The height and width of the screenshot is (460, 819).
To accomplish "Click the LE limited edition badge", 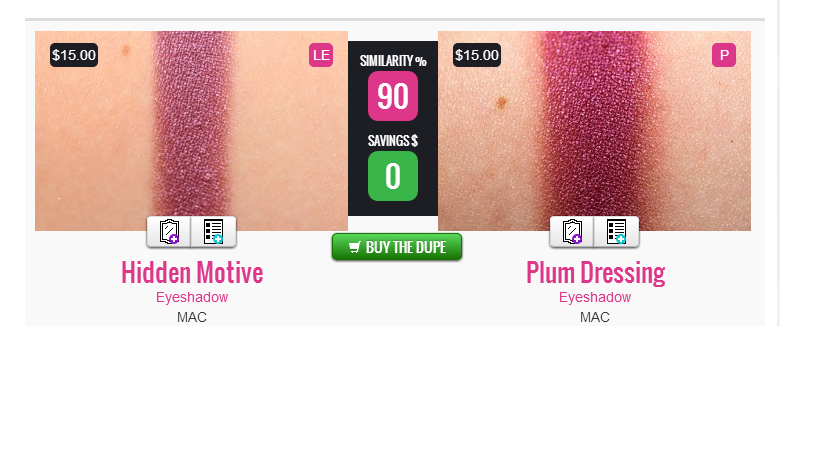I will point(321,55).
